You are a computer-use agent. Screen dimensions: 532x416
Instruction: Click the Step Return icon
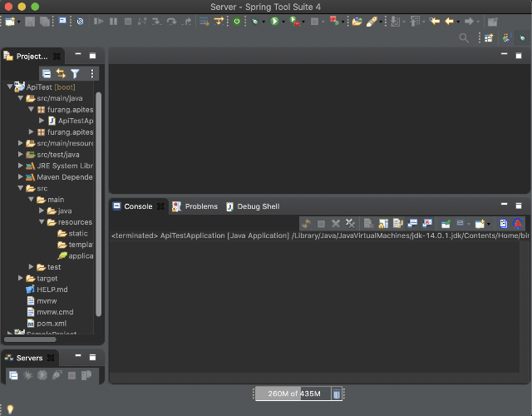pyautogui.click(x=186, y=22)
